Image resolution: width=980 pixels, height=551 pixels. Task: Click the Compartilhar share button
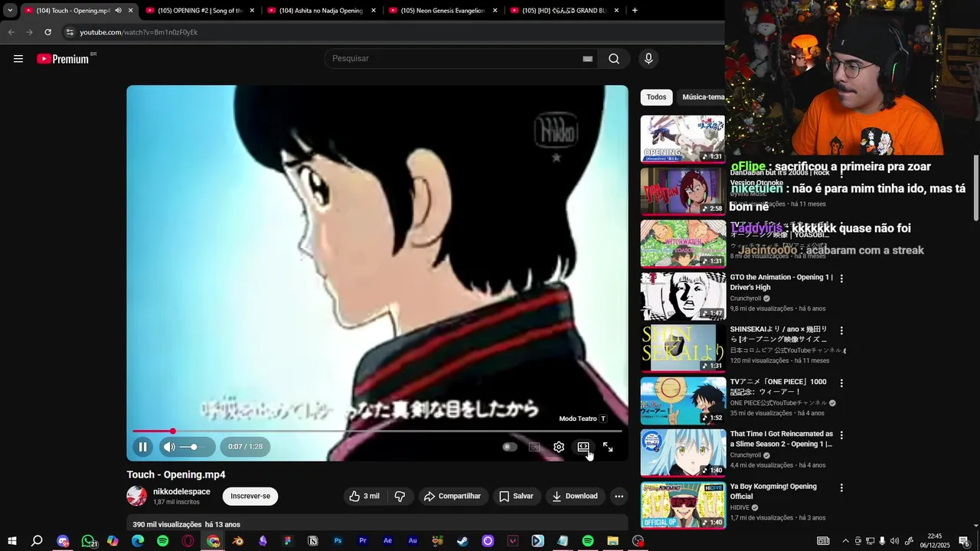click(452, 496)
